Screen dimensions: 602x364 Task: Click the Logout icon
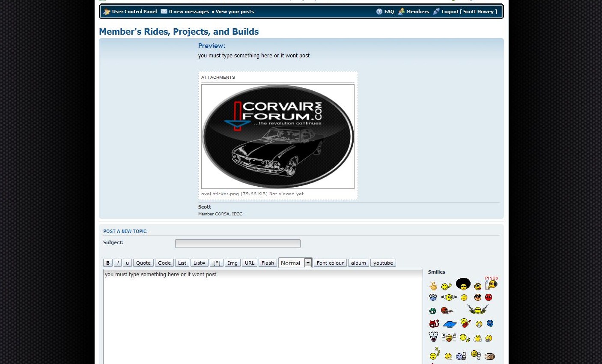(x=436, y=12)
